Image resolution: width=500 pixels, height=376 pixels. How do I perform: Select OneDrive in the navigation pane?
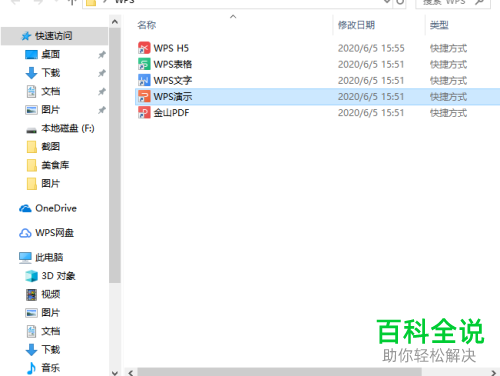[x=56, y=208]
